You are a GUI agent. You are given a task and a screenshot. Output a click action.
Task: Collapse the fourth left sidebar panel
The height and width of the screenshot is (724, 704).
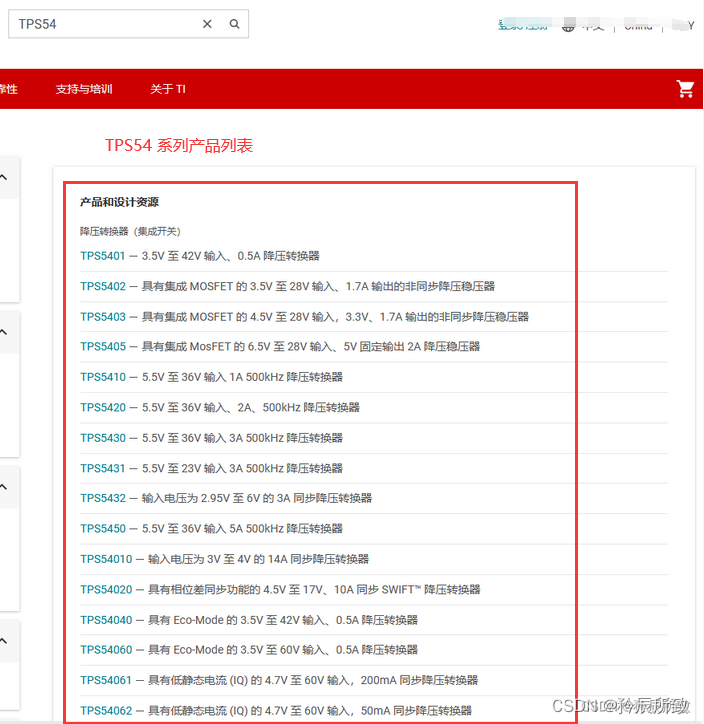[4, 641]
